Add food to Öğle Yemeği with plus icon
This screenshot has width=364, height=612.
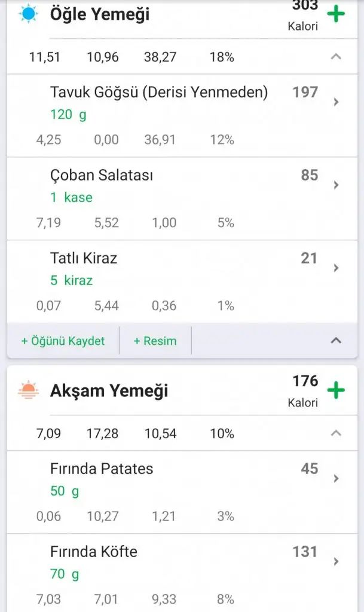(337, 14)
